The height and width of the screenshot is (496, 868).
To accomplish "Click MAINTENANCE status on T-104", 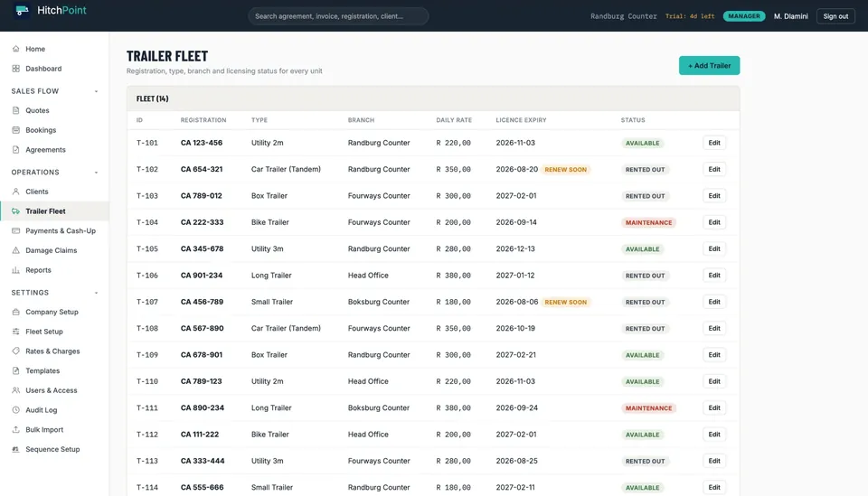I will pyautogui.click(x=648, y=222).
